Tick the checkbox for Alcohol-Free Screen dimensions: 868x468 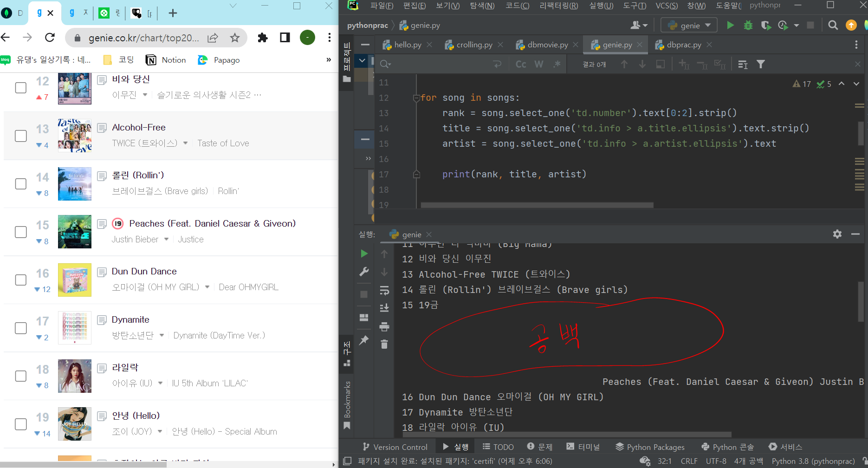(21, 136)
